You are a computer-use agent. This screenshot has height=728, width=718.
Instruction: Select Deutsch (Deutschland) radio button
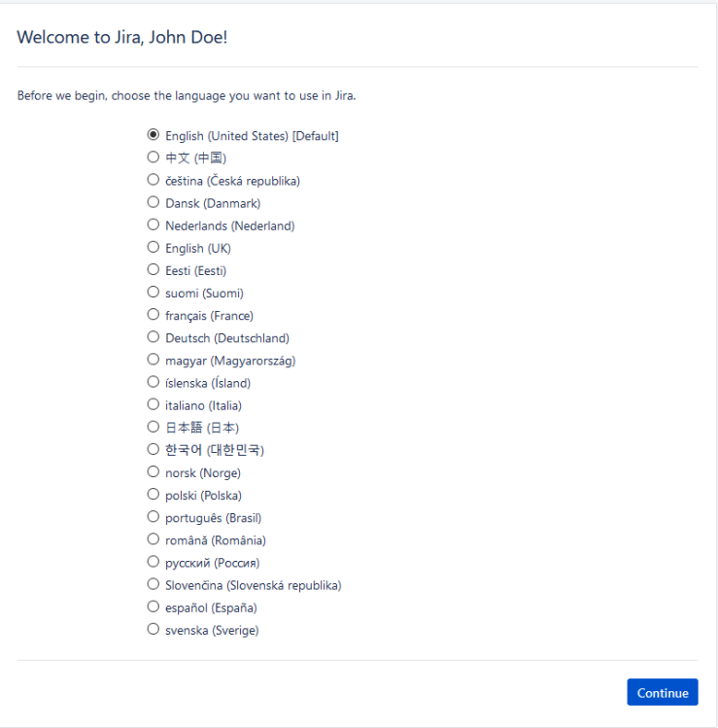[153, 337]
